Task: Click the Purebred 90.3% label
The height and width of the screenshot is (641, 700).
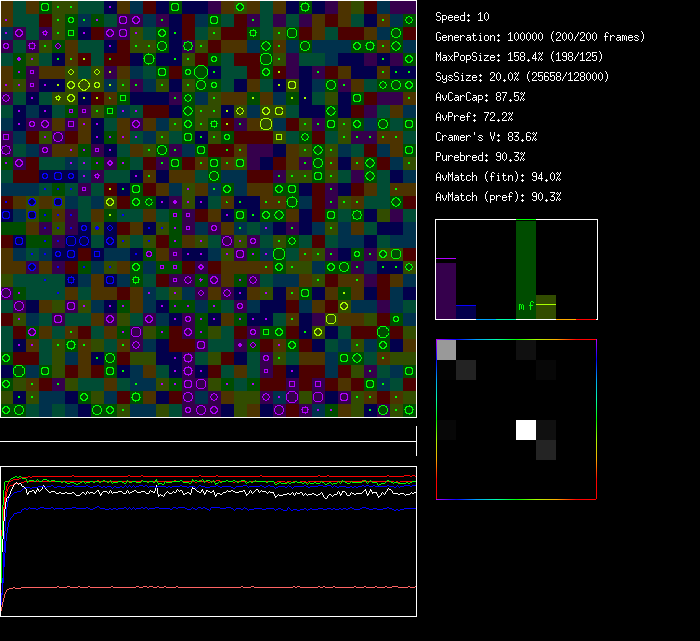Action: coord(480,157)
